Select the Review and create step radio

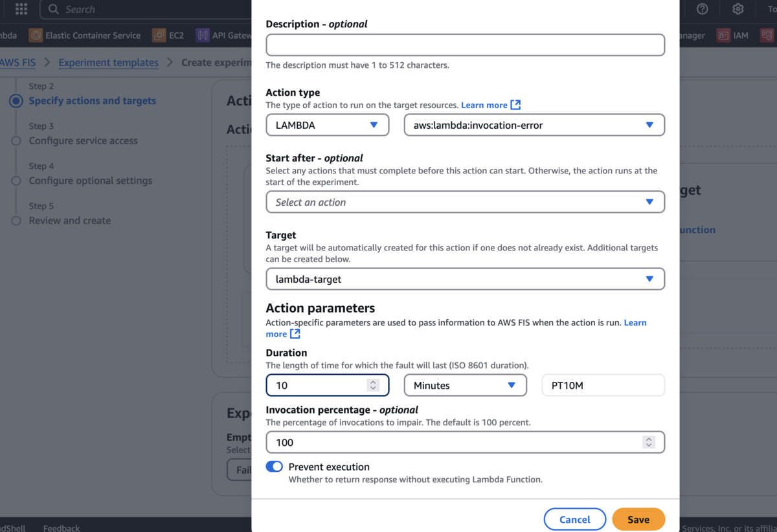(x=16, y=221)
